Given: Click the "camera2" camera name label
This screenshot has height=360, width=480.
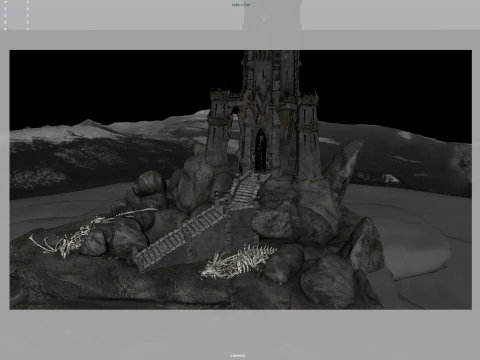Looking at the screenshot, I should pyautogui.click(x=238, y=355).
